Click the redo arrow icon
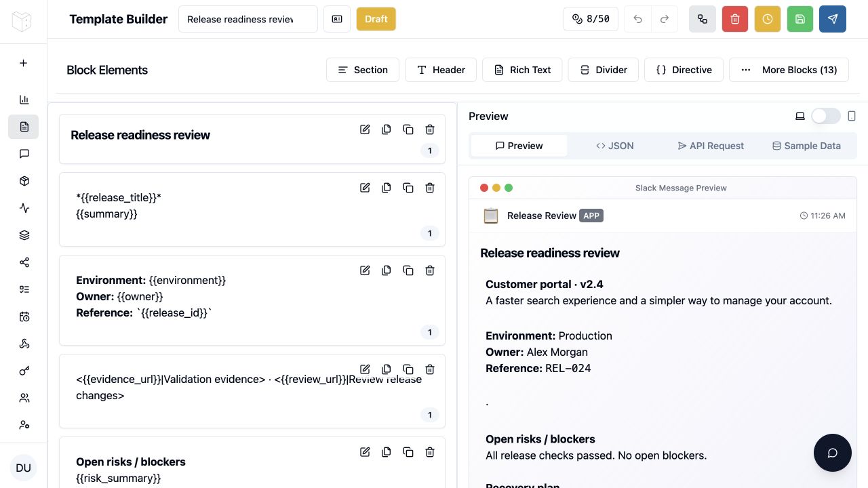The width and height of the screenshot is (868, 488). pyautogui.click(x=665, y=19)
